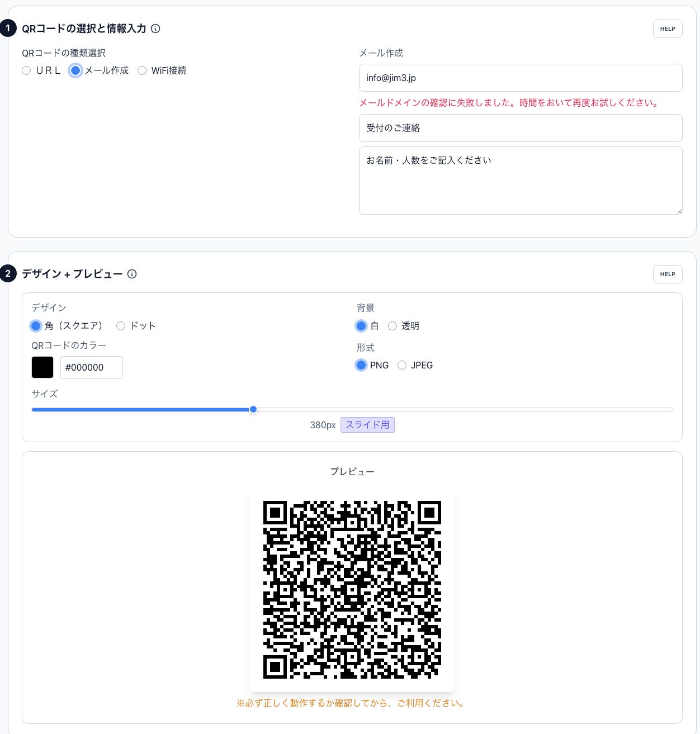Select the WiFi接続 QR code type
700x734 pixels.
click(x=142, y=70)
